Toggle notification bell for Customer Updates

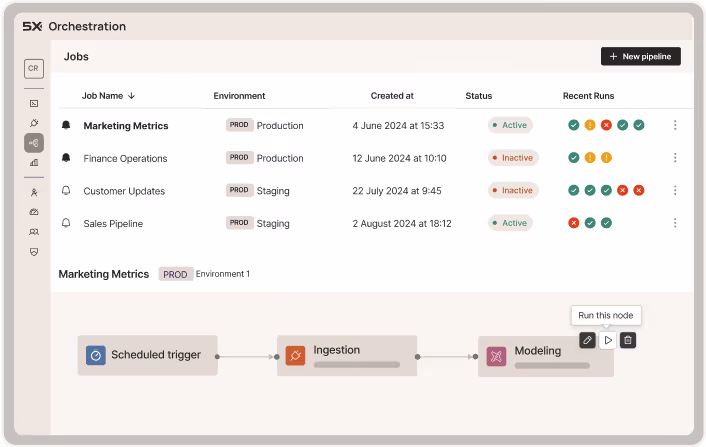[x=66, y=190]
